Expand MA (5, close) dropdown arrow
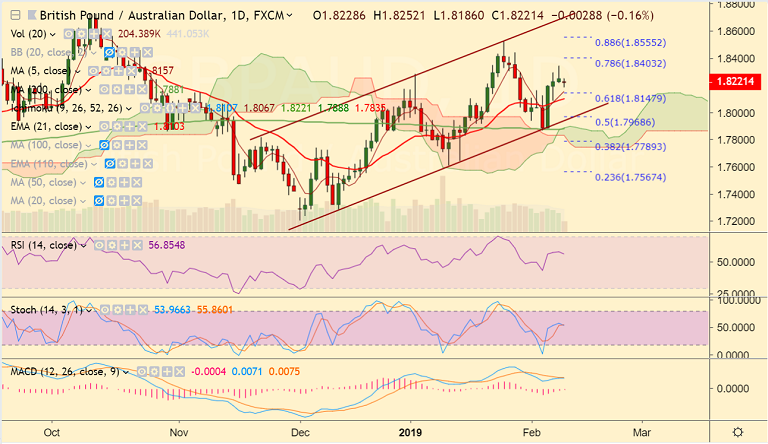This screenshot has width=768, height=444. (x=78, y=72)
